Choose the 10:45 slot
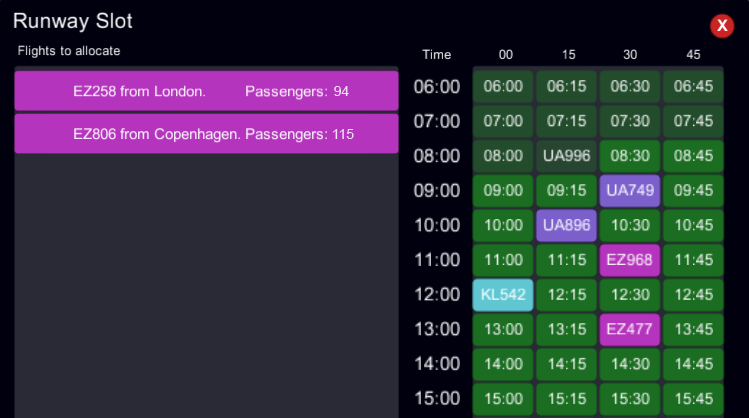 [694, 225]
